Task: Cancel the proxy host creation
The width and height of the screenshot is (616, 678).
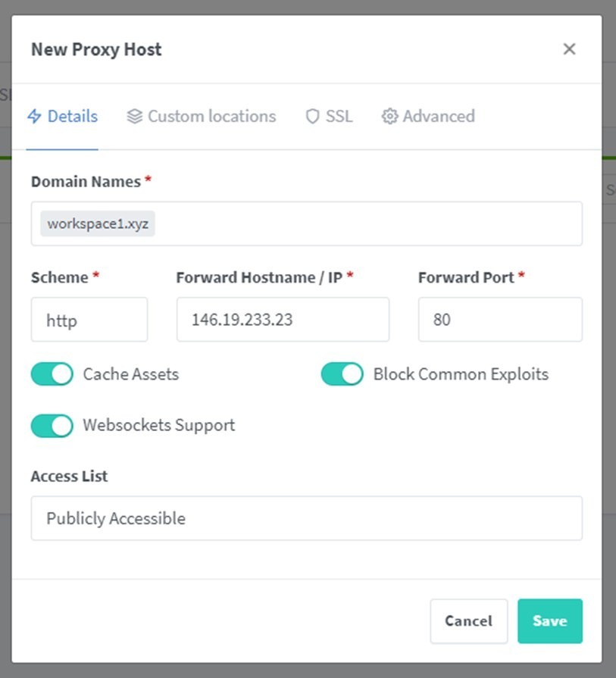Action: pyautogui.click(x=469, y=621)
